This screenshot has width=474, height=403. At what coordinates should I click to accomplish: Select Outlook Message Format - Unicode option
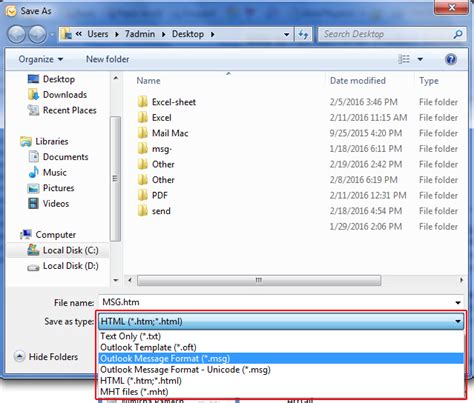(x=281, y=370)
